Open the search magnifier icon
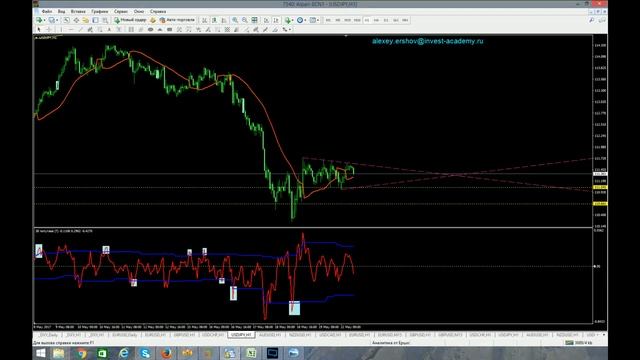Image resolution: width=640 pixels, height=360 pixels. (591, 20)
